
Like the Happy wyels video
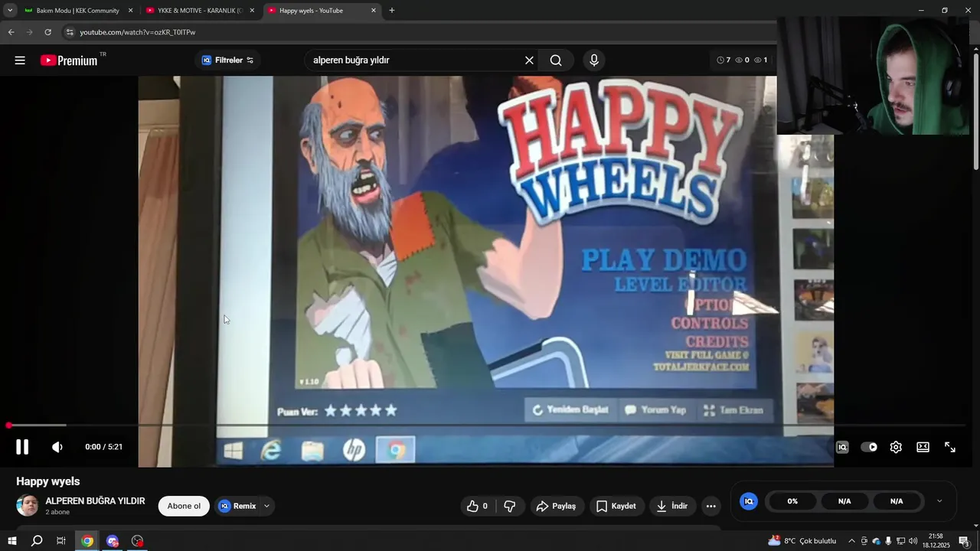click(x=478, y=506)
